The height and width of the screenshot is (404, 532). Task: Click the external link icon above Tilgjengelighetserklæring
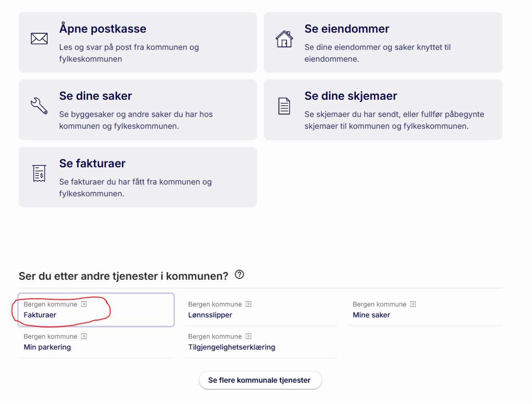[248, 336]
